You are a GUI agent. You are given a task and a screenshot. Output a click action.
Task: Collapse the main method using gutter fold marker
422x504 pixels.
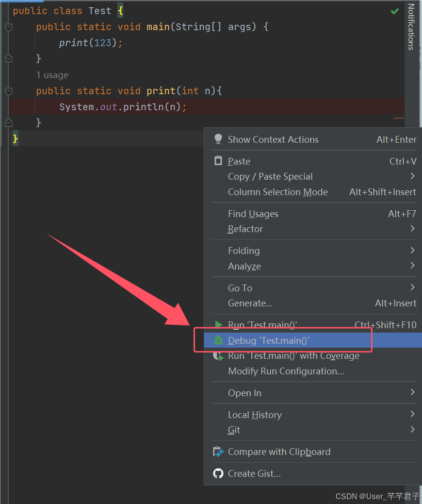[x=9, y=28]
